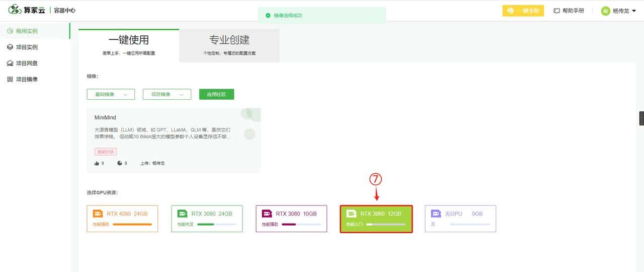
Task: Click the RTX 4090 orange performance bar
Action: click(x=132, y=224)
